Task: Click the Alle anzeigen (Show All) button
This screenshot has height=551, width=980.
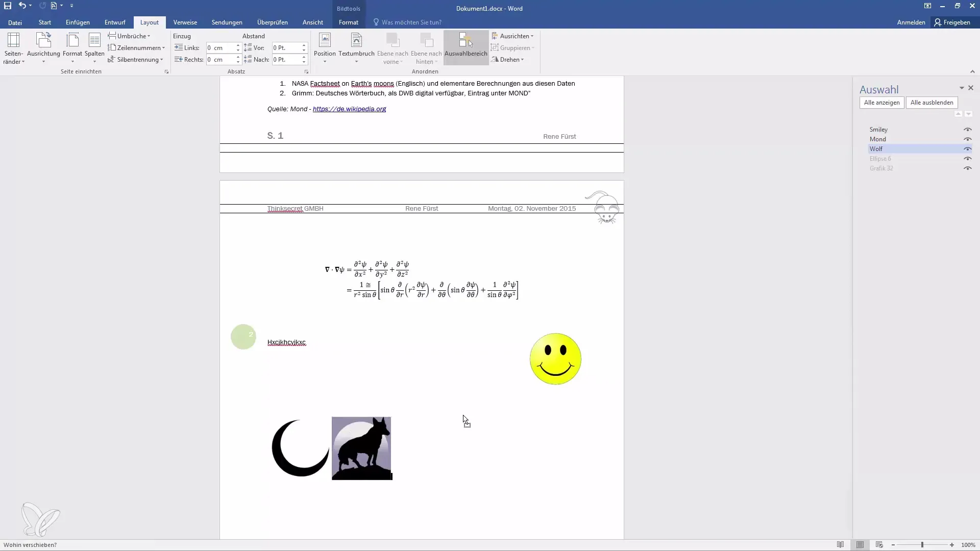Action: coord(881,102)
